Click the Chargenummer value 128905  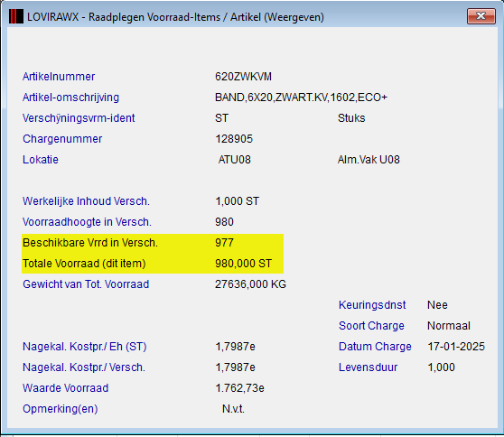coord(234,139)
